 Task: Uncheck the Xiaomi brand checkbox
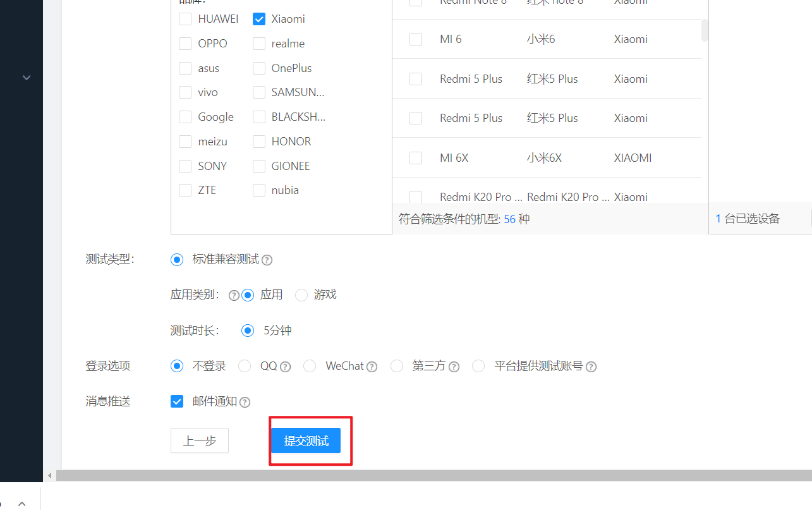pyautogui.click(x=259, y=19)
